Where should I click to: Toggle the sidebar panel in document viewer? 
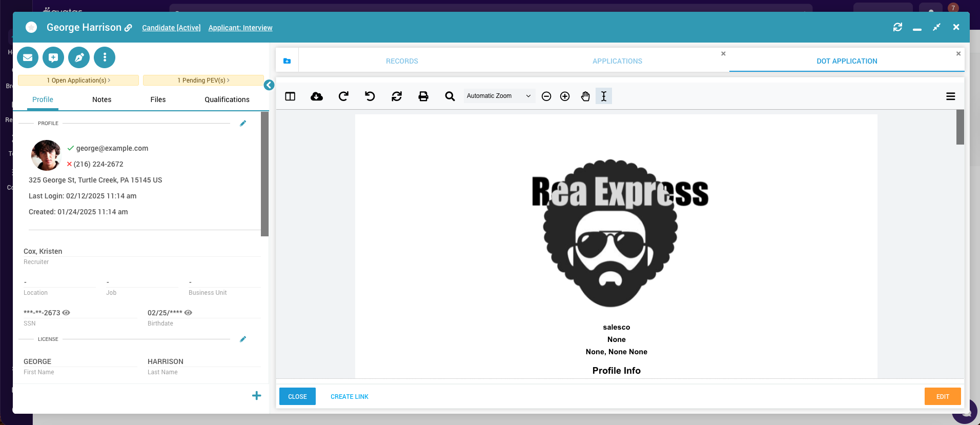click(x=290, y=96)
